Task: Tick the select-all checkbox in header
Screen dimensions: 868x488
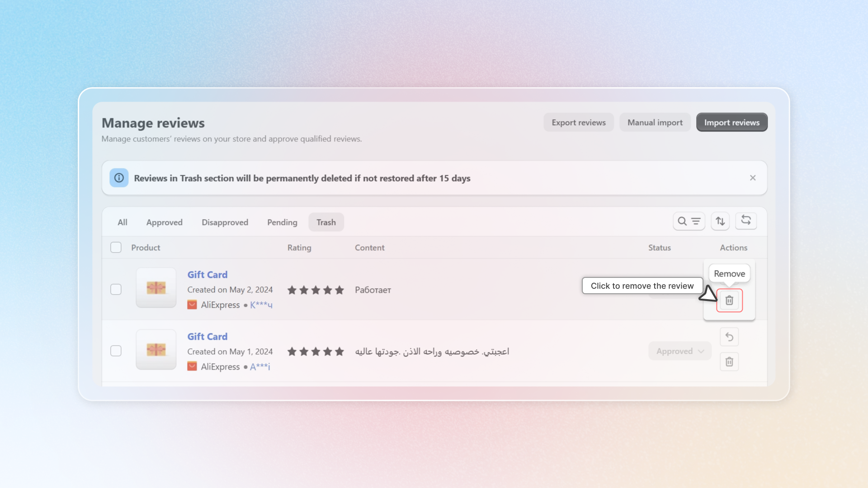Action: point(116,248)
